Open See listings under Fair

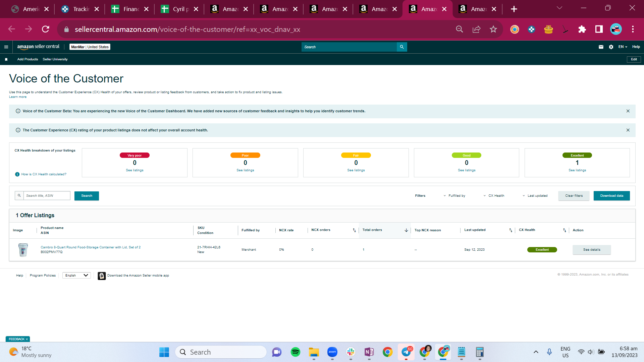[x=356, y=170]
